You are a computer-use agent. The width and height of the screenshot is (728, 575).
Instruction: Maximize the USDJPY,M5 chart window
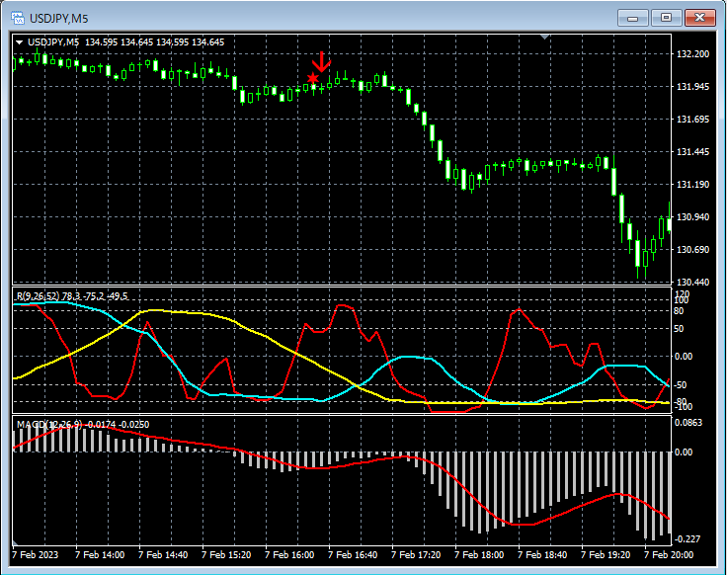666,17
